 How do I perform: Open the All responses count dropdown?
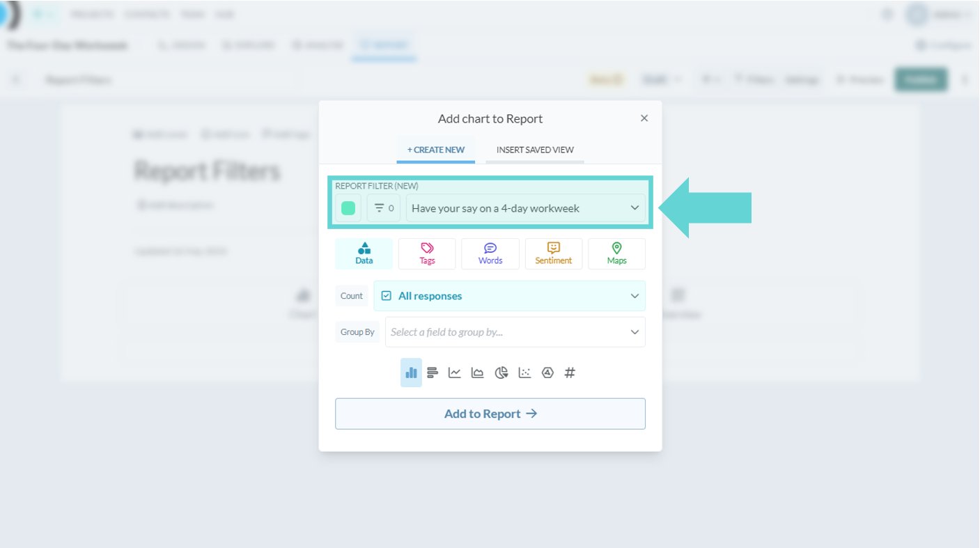(x=510, y=296)
